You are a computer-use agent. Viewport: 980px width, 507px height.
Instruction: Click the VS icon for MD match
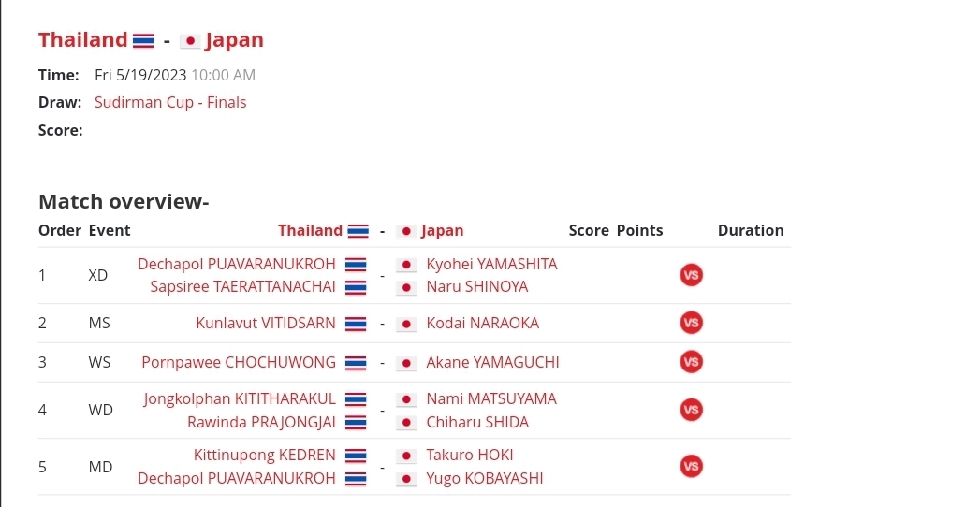(692, 467)
